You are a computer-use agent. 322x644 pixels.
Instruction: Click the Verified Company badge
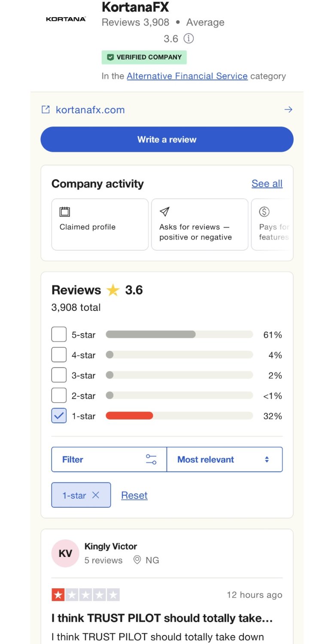pyautogui.click(x=144, y=57)
